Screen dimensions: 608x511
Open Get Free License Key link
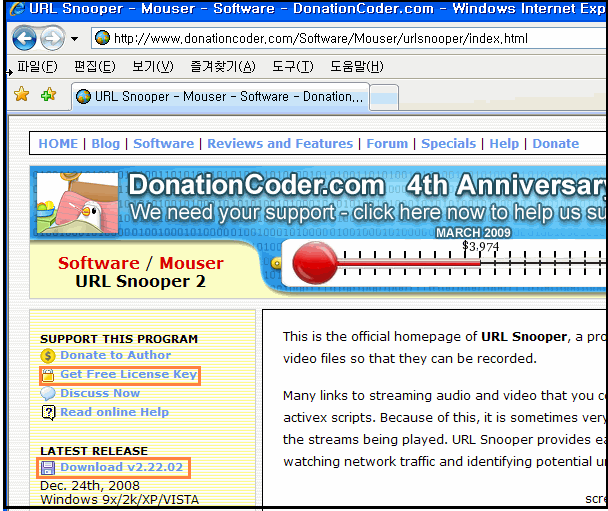pyautogui.click(x=129, y=374)
